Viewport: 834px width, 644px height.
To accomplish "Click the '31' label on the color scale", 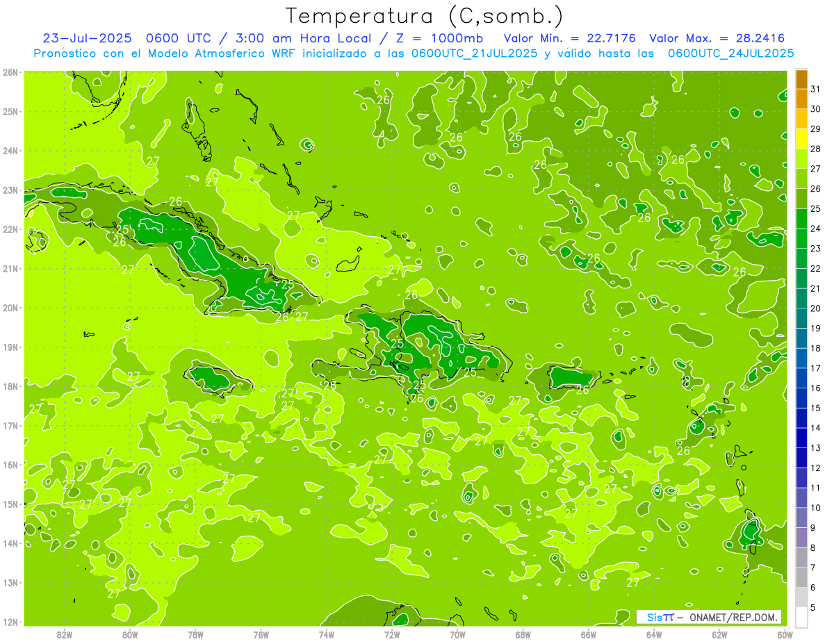I will 816,89.
